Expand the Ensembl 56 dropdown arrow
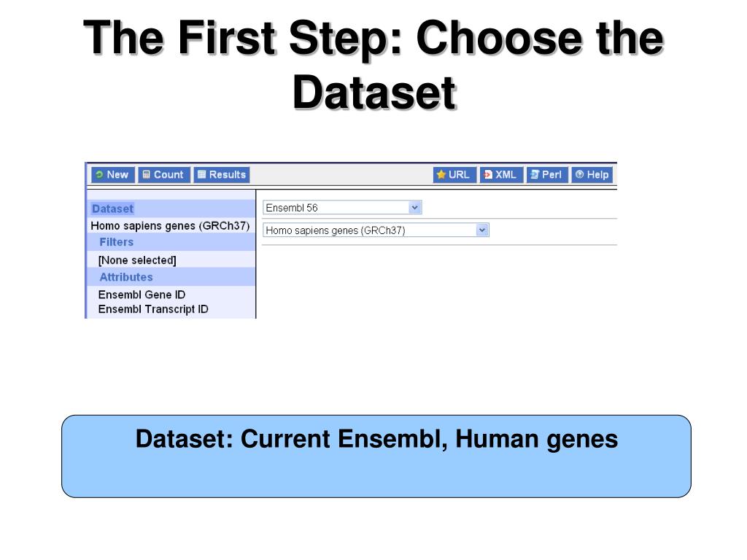The width and height of the screenshot is (747, 560). point(415,207)
